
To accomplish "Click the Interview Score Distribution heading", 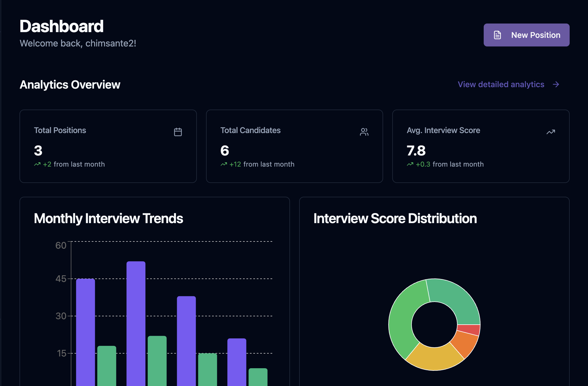I will click(395, 219).
